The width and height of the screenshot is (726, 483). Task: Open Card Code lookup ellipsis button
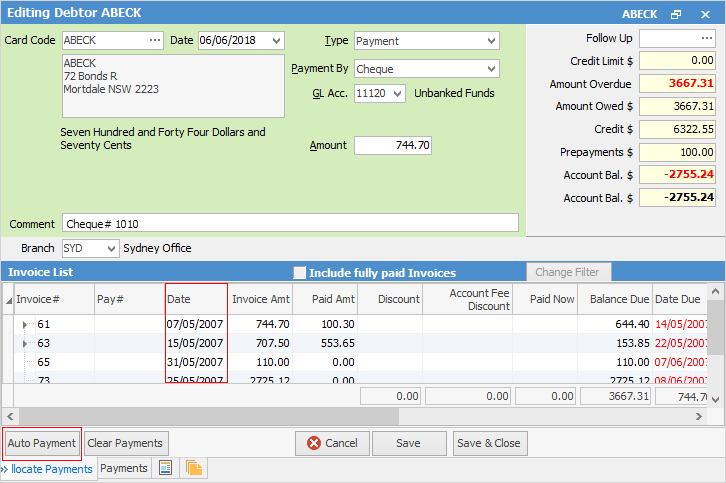click(154, 40)
